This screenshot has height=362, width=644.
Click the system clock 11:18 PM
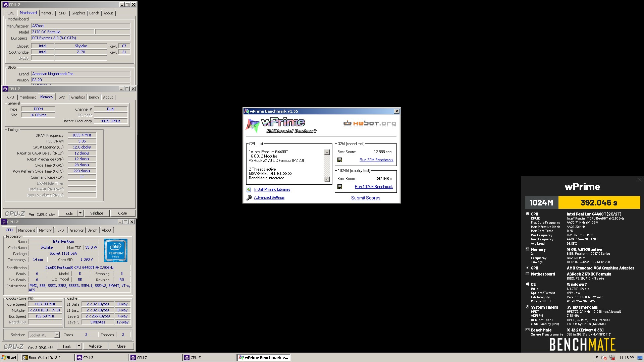click(x=627, y=358)
